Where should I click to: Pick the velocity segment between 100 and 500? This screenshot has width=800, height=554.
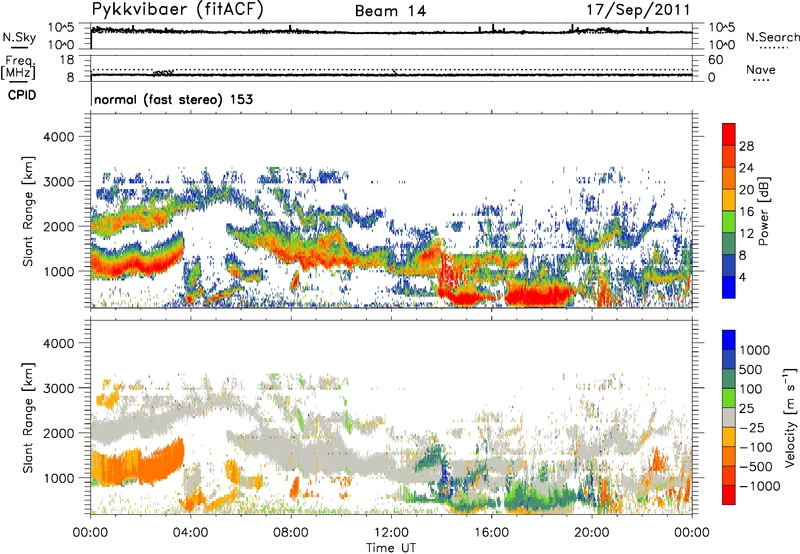point(729,379)
